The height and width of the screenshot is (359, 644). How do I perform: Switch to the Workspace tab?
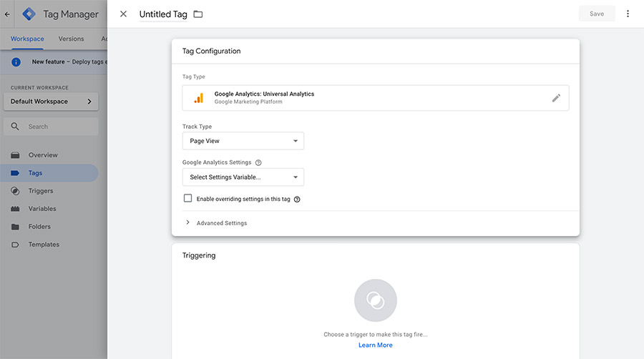pyautogui.click(x=27, y=39)
